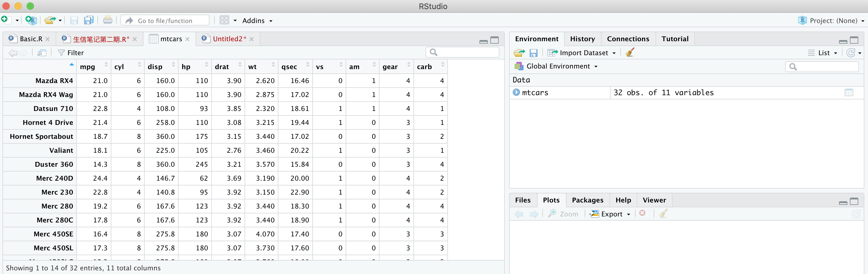Open the Help tab
Viewport: 868px width, 274px height.
pyautogui.click(x=623, y=200)
